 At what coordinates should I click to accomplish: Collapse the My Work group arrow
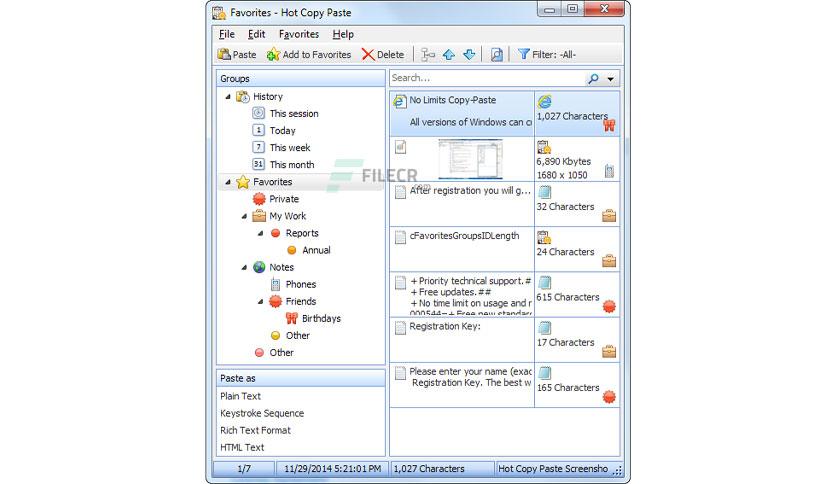tap(244, 216)
